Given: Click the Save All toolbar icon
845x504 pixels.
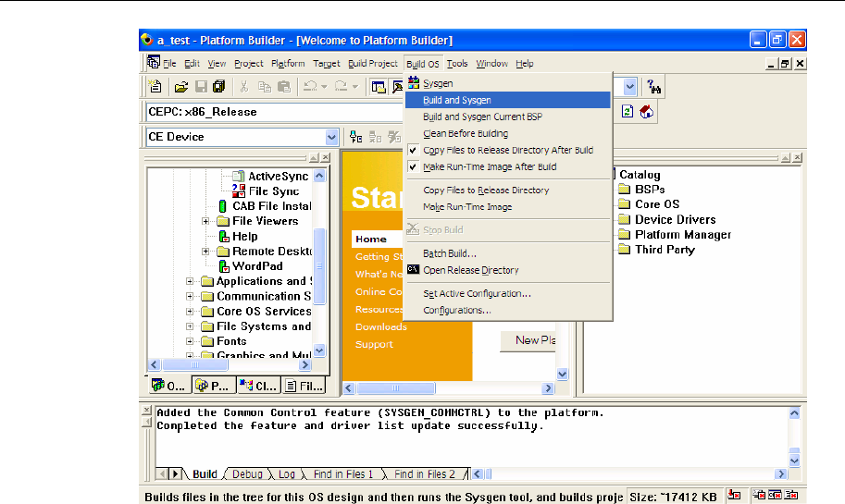Looking at the screenshot, I should tap(218, 87).
